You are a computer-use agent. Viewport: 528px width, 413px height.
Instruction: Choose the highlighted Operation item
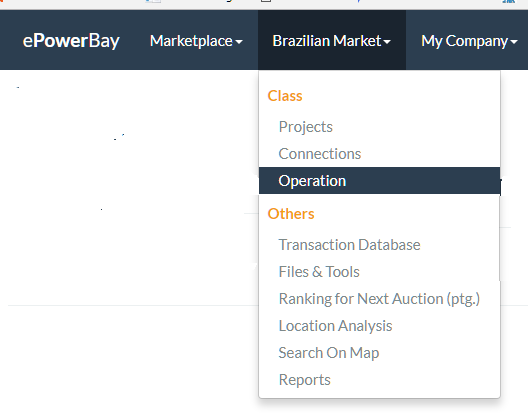(x=379, y=181)
